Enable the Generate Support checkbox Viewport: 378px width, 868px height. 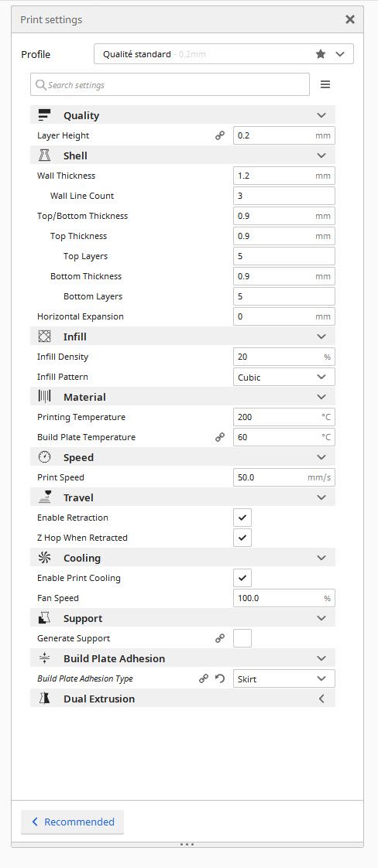click(242, 638)
